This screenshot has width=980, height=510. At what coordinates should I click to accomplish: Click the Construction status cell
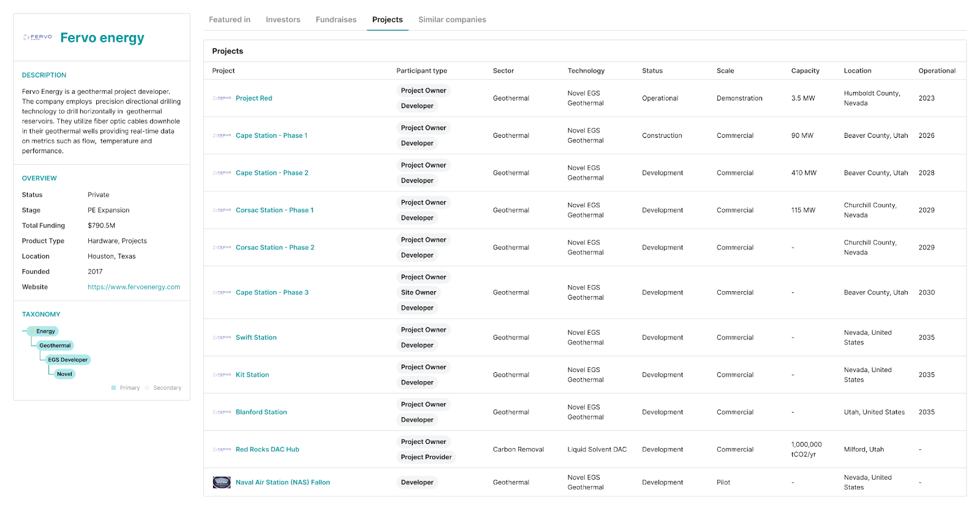point(662,135)
